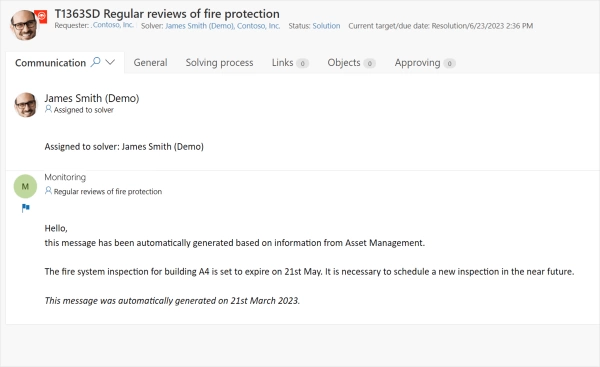Switch to the Links tab
Viewport: 600px width, 367px height.
click(282, 62)
